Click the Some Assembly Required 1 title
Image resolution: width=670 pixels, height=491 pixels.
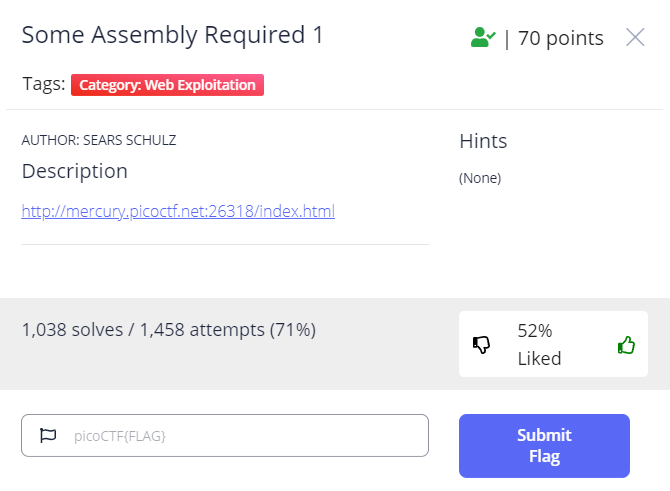pyautogui.click(x=173, y=35)
